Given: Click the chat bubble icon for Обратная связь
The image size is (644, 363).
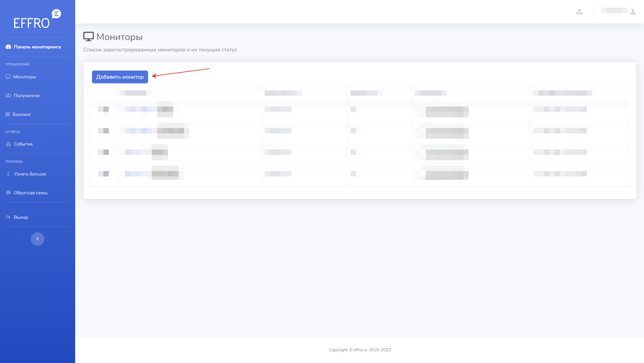Looking at the screenshot, I should [x=8, y=193].
